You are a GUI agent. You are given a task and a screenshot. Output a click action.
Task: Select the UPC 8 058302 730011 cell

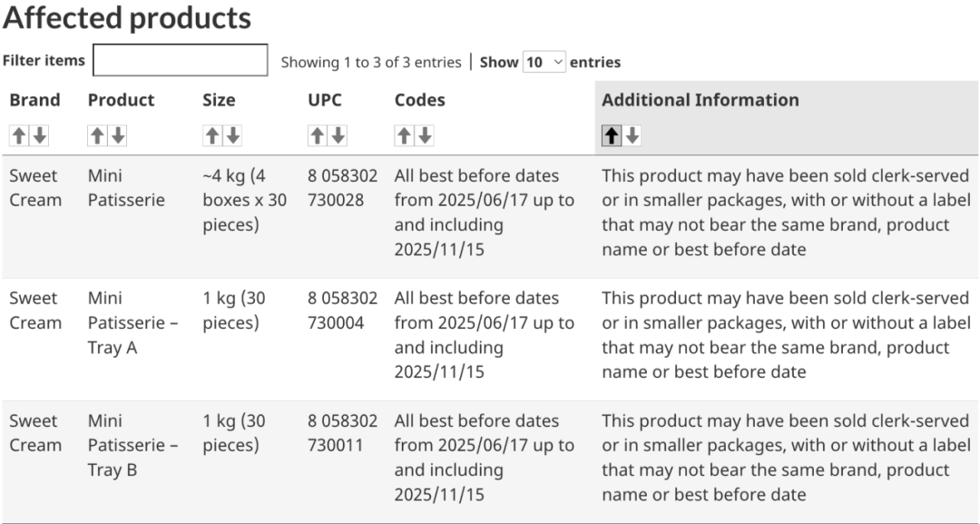click(x=342, y=432)
